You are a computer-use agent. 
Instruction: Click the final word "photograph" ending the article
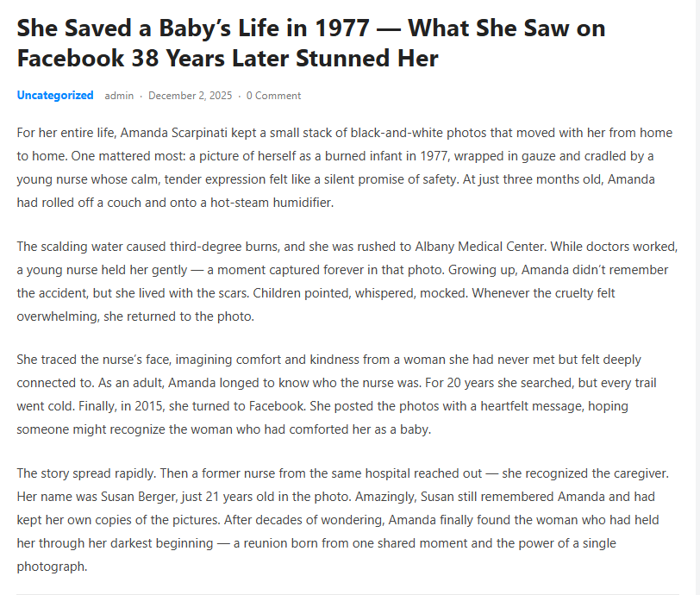[x=51, y=567]
